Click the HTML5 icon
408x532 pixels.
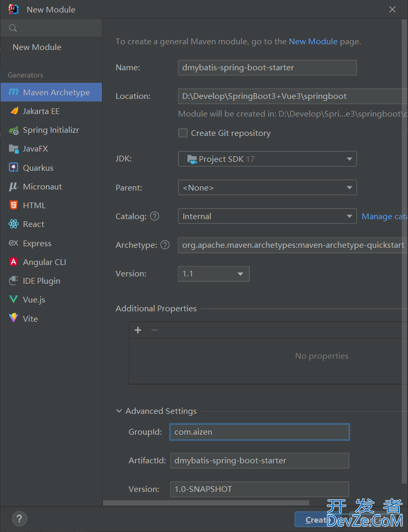click(x=14, y=205)
